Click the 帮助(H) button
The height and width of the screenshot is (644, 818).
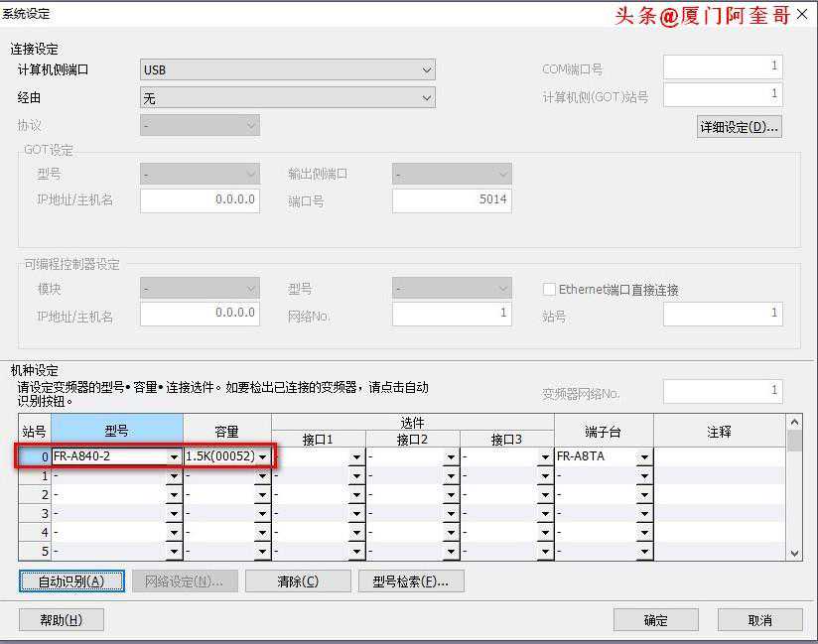click(61, 620)
